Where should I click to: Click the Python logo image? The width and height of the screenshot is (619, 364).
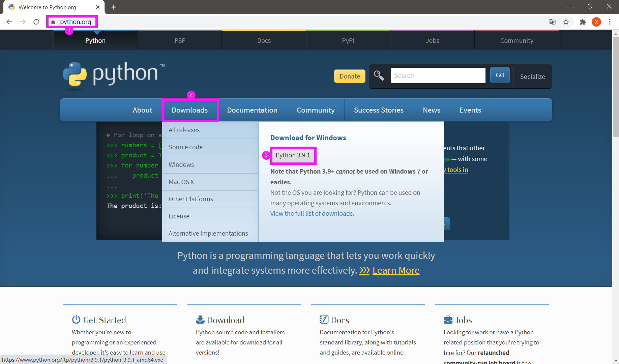[x=114, y=76]
